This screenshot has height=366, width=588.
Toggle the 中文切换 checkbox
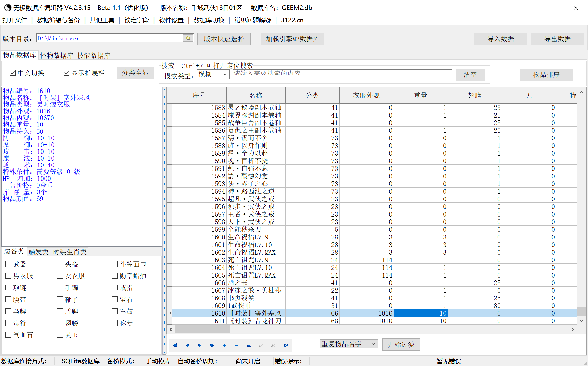(x=13, y=73)
